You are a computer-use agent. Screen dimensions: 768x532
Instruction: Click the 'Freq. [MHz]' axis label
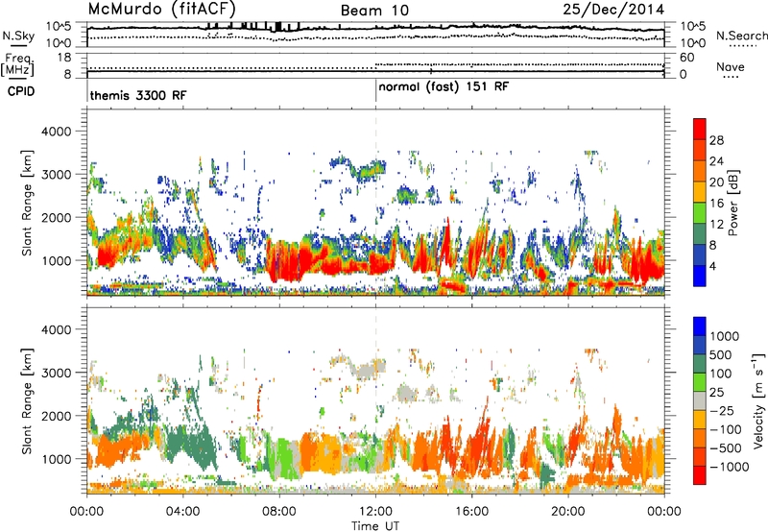coord(17,65)
